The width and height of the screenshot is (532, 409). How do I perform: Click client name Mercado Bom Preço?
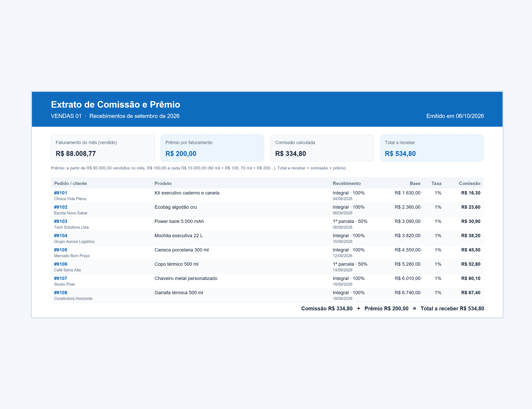coord(72,256)
